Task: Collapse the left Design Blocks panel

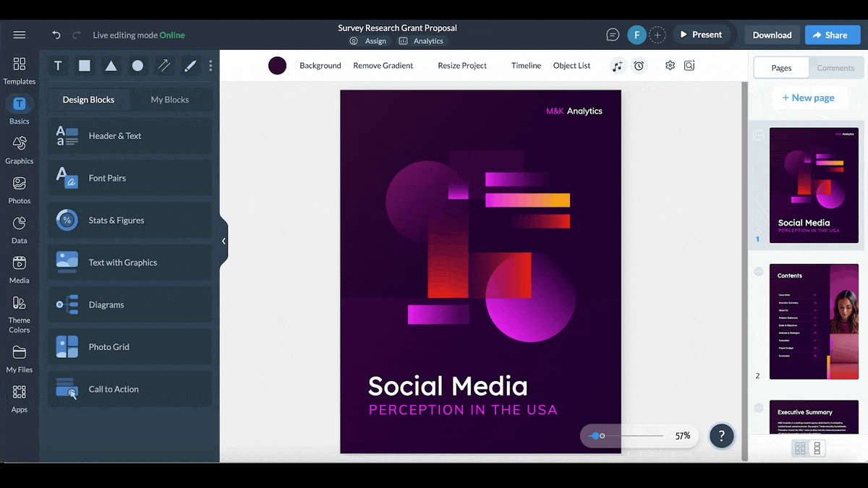Action: click(x=224, y=241)
